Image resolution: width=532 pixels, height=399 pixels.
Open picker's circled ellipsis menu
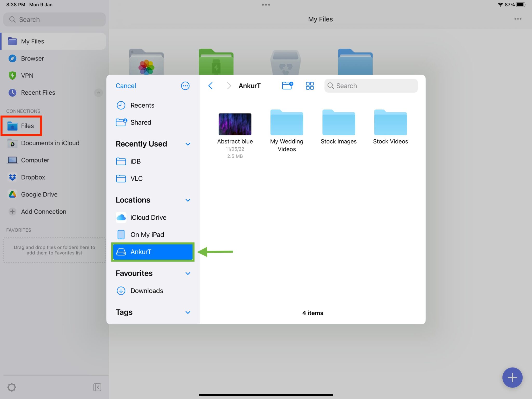tap(185, 86)
